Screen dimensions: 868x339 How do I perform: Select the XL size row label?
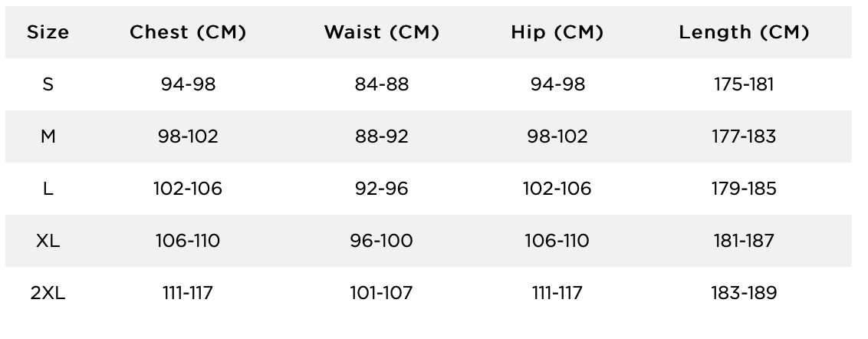click(48, 241)
